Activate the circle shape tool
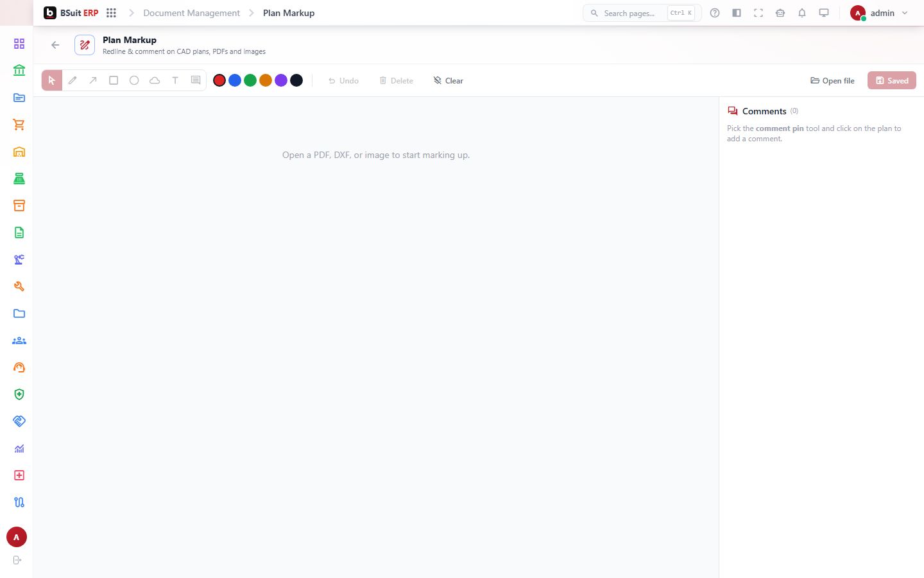The image size is (924, 578). 134,80
